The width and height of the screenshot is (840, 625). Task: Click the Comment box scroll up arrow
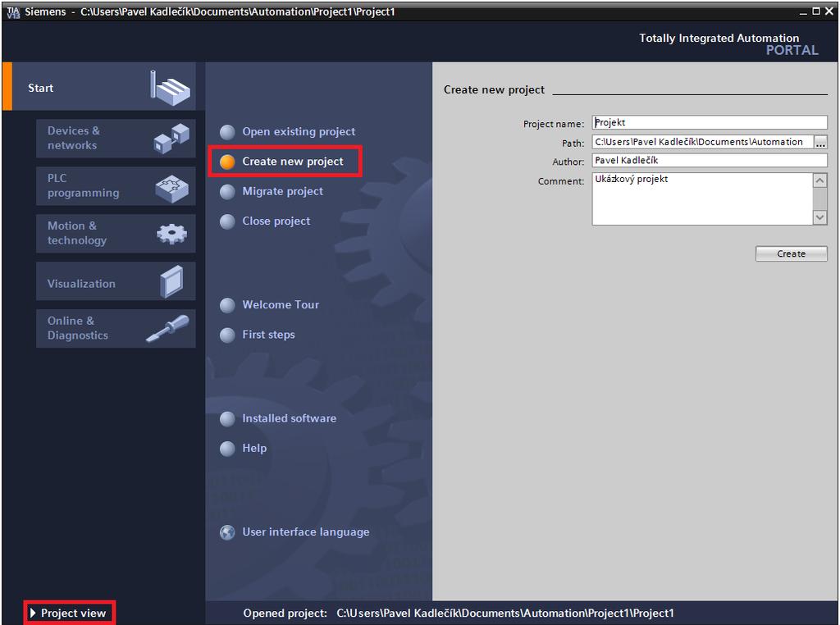(x=819, y=180)
